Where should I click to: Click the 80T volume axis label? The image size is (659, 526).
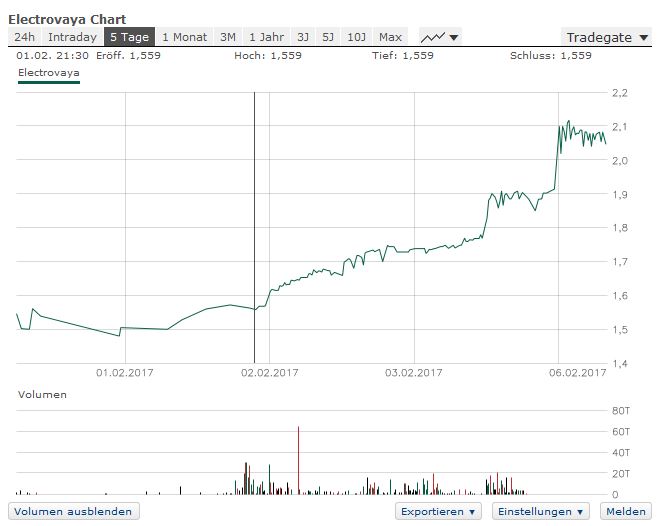(x=621, y=410)
